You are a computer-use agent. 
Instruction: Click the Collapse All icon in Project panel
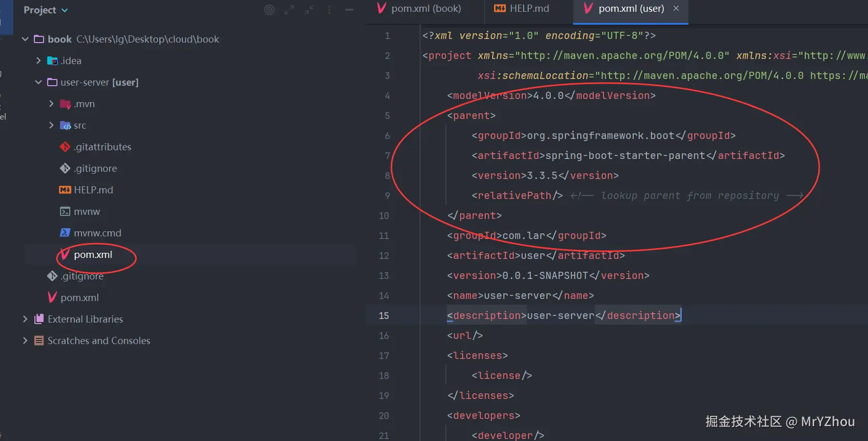(309, 10)
